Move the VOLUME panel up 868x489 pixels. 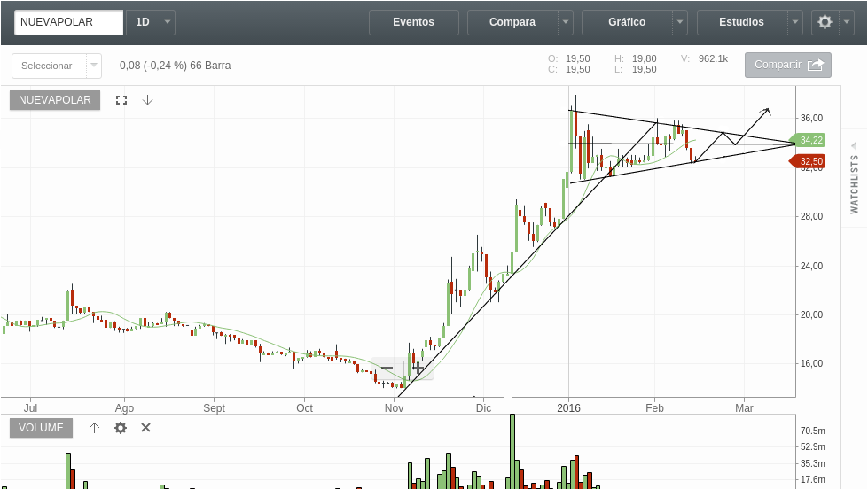point(94,428)
